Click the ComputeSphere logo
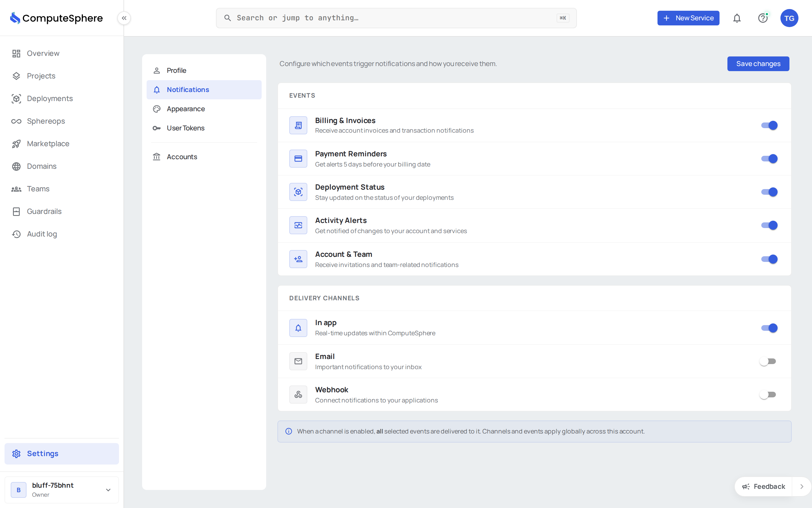 (56, 18)
